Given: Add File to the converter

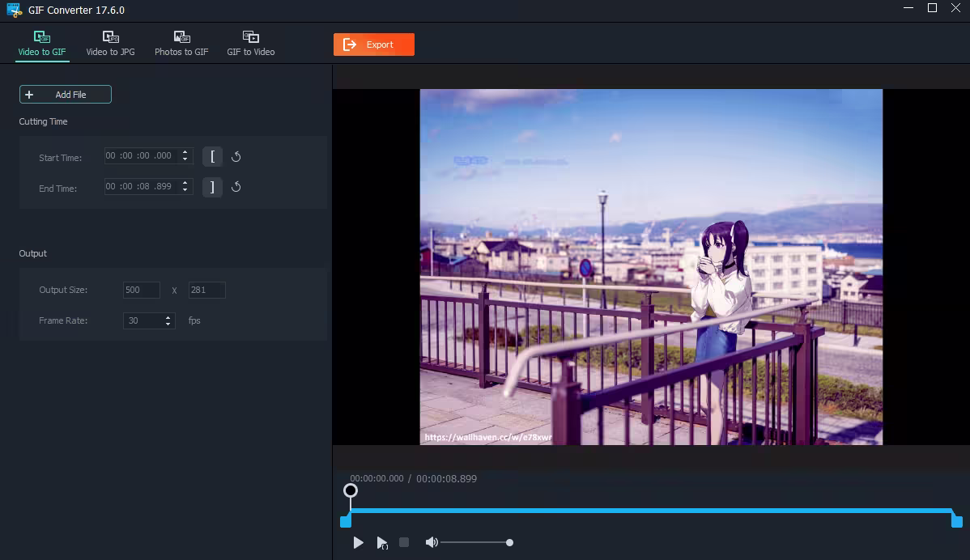Looking at the screenshot, I should [66, 95].
